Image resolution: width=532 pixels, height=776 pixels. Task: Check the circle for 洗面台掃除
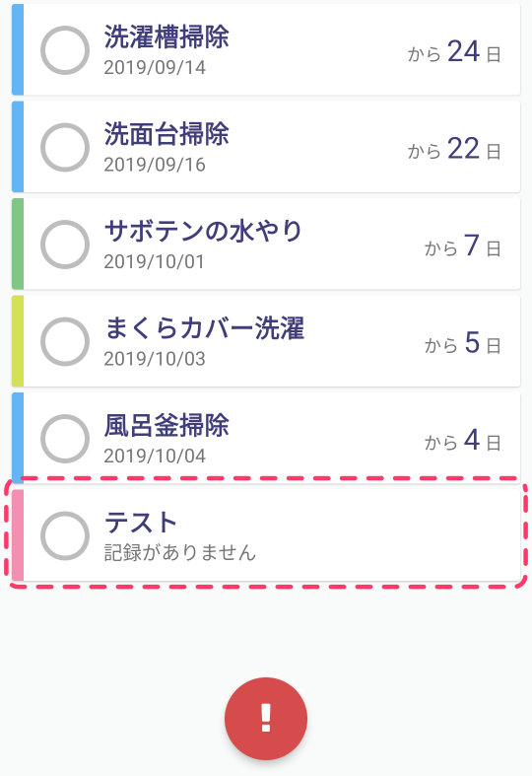point(65,148)
